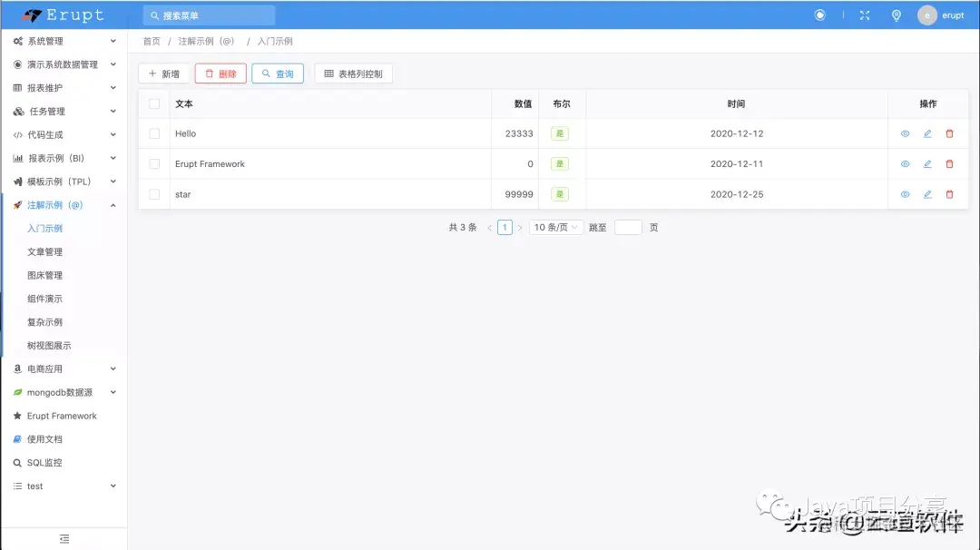Screen dimensions: 980x550
Task: Click the 2020-12-25 date cell
Action: pyautogui.click(x=737, y=194)
